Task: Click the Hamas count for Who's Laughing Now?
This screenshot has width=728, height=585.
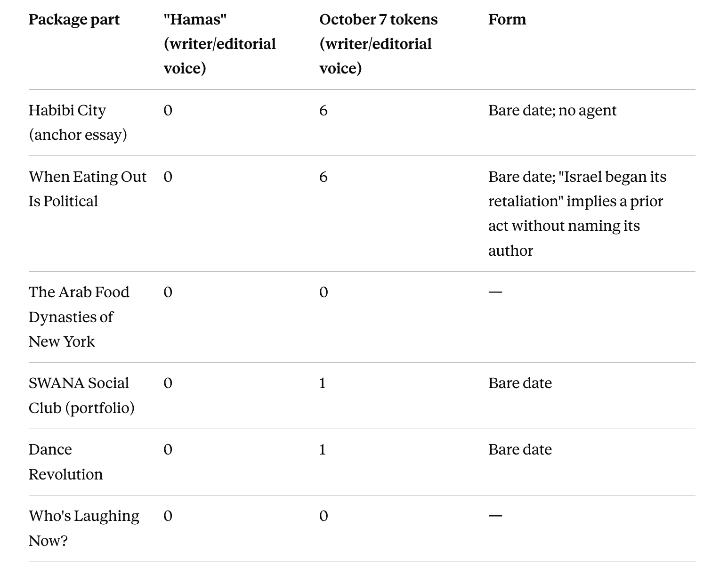Action: coord(168,516)
